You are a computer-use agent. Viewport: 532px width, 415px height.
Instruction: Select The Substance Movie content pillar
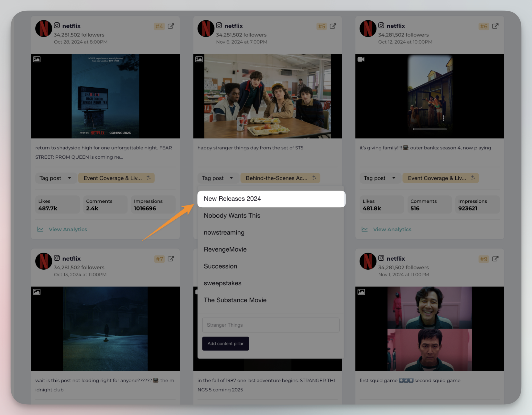coord(271,300)
